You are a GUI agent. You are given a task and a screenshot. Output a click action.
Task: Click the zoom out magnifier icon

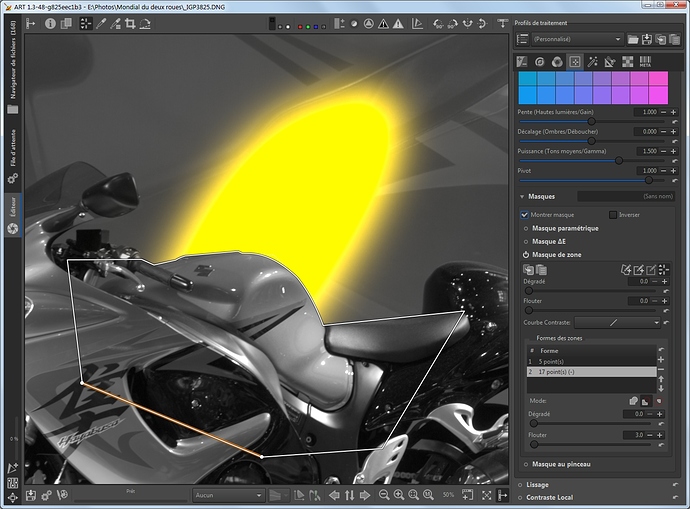point(382,495)
